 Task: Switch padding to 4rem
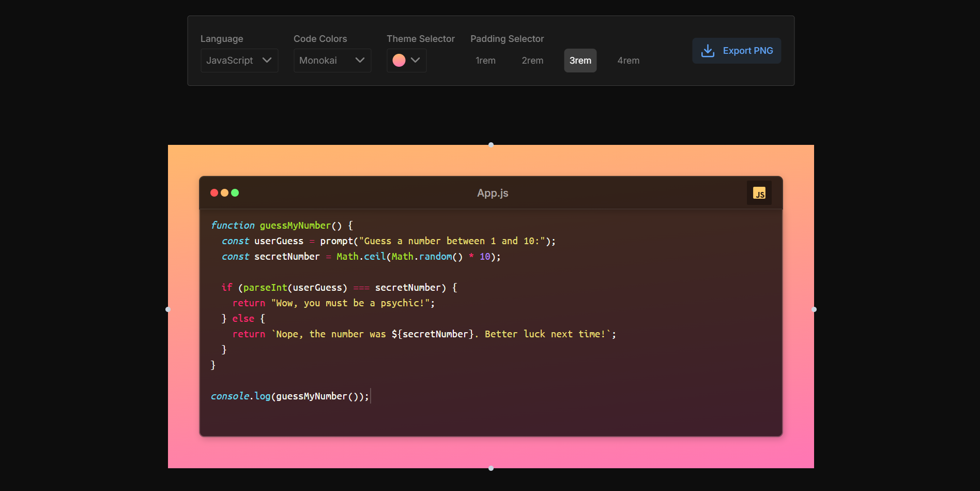pos(628,60)
